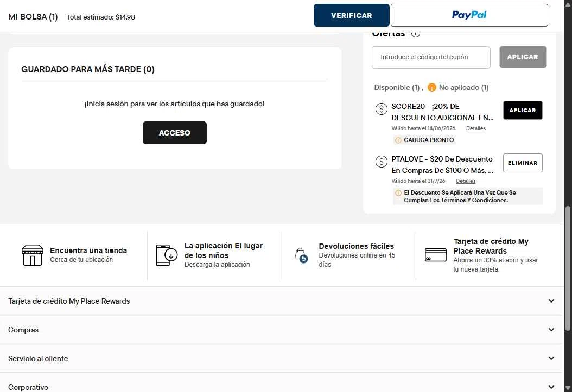Image resolution: width=572 pixels, height=392 pixels.
Task: Click the page vertical scrollbar thumb
Action: (x=568, y=269)
